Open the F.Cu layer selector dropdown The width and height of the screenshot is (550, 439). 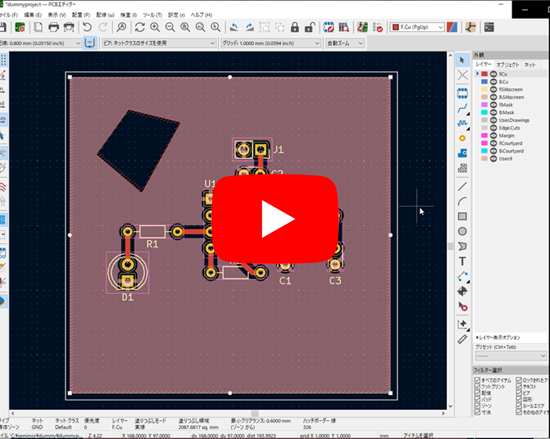tap(417, 27)
